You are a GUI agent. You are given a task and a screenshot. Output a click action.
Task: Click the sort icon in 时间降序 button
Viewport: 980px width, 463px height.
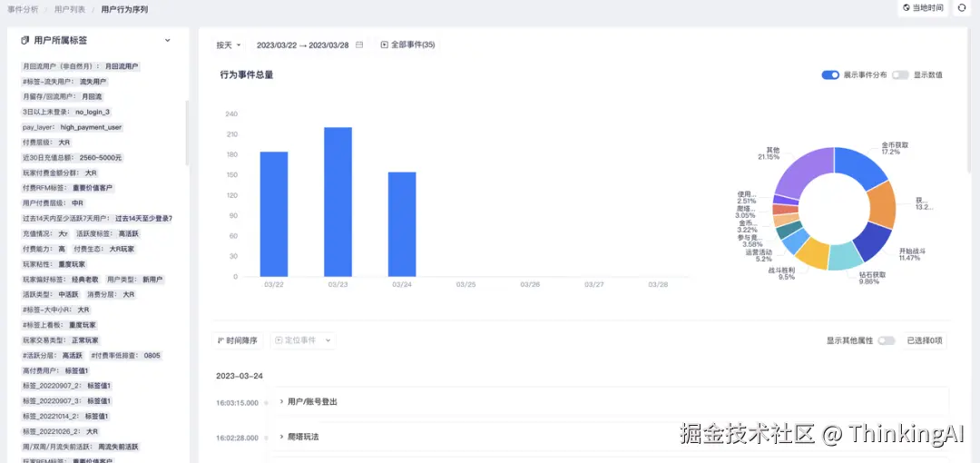pos(220,340)
